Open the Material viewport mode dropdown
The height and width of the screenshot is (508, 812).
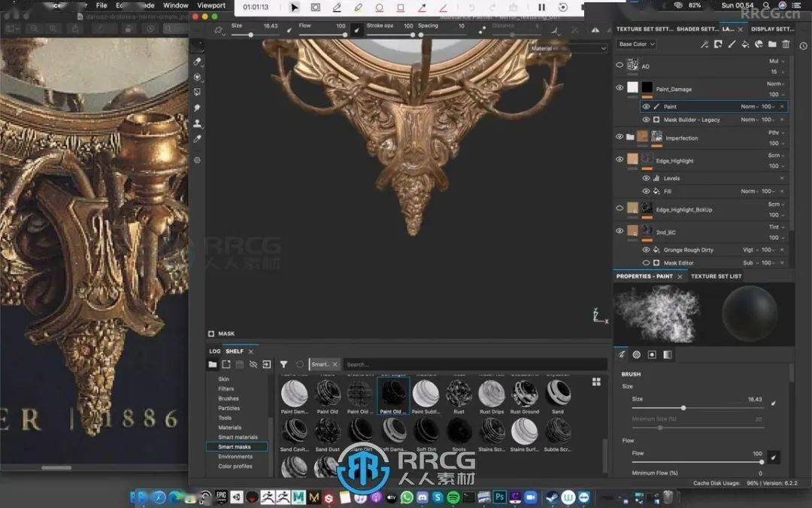[568, 48]
